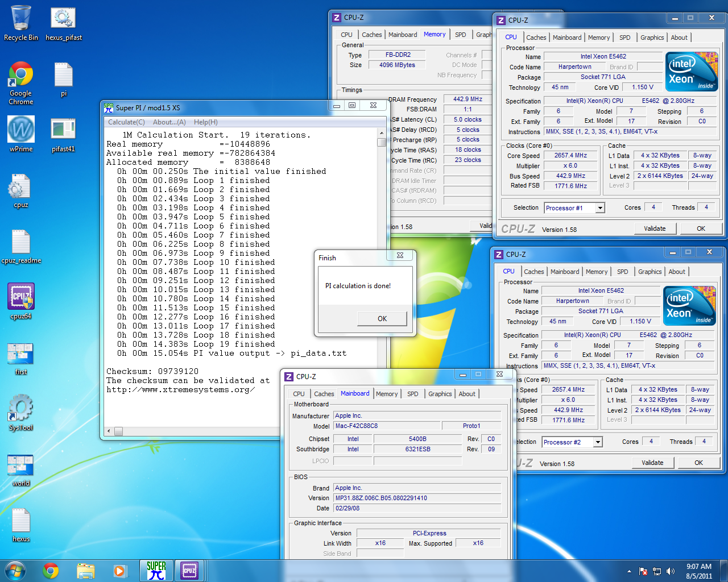Select SPD tab in Memory CPU-Z window
This screenshot has height=582, width=728.
461,35
